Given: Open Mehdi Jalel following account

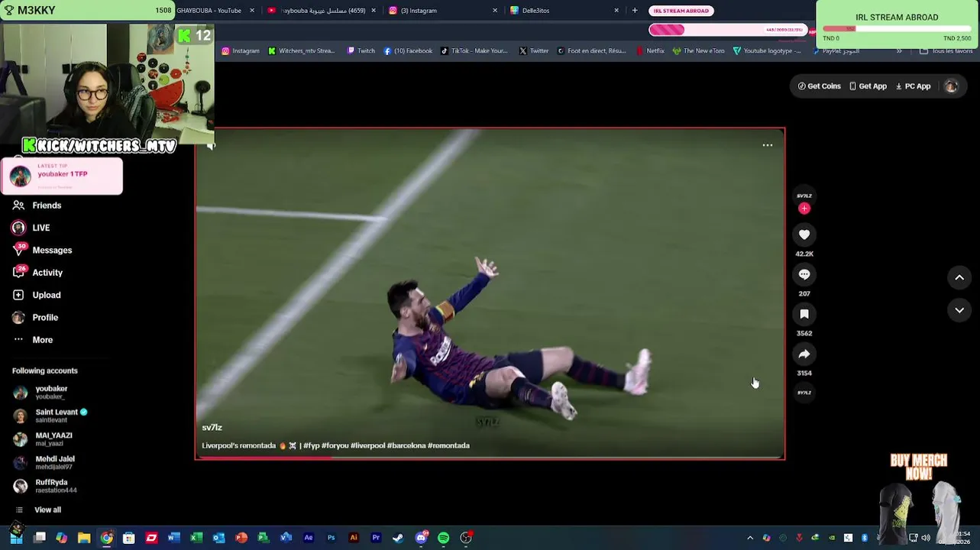Looking at the screenshot, I should tap(44, 462).
